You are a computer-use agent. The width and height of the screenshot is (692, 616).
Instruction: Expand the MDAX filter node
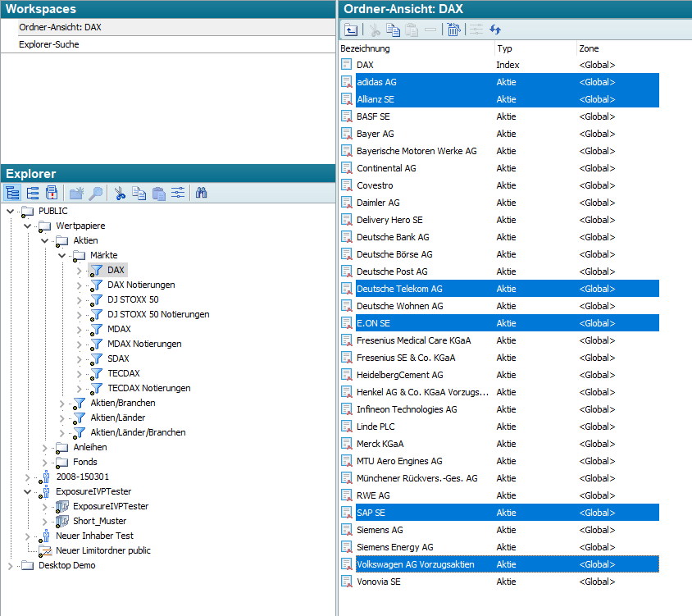(79, 329)
